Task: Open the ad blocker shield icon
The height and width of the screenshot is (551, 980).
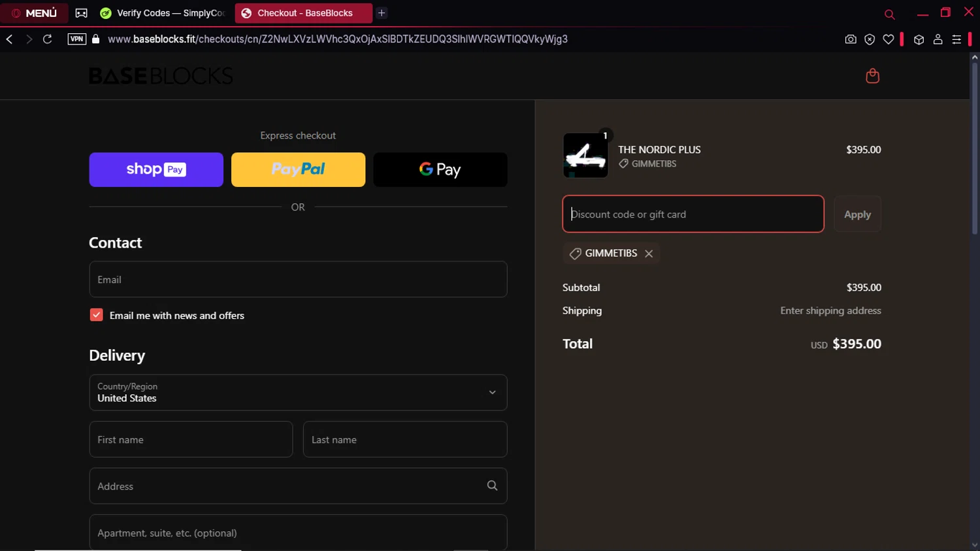Action: click(870, 39)
